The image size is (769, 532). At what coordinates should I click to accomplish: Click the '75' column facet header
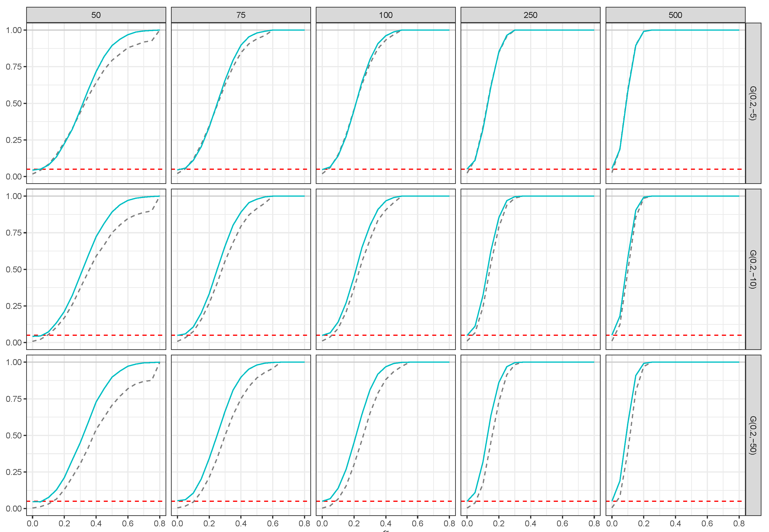click(x=241, y=15)
